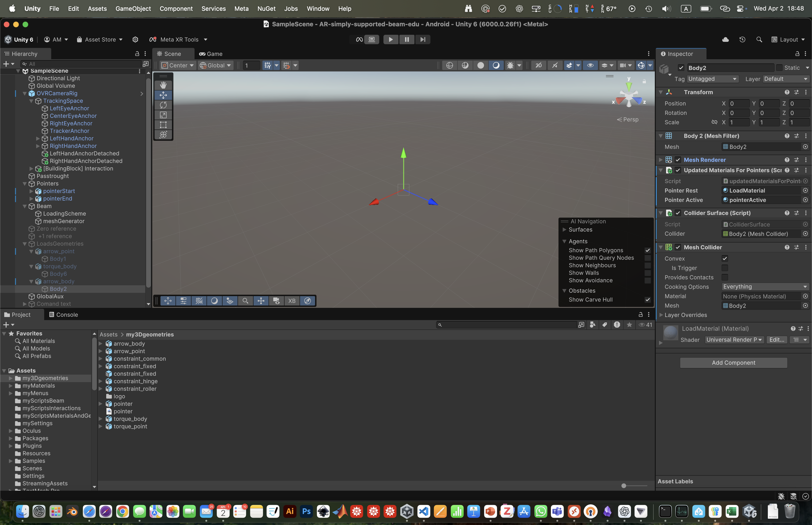Expand the Surfaces section in AI Navigation
The image size is (812, 525).
564,229
